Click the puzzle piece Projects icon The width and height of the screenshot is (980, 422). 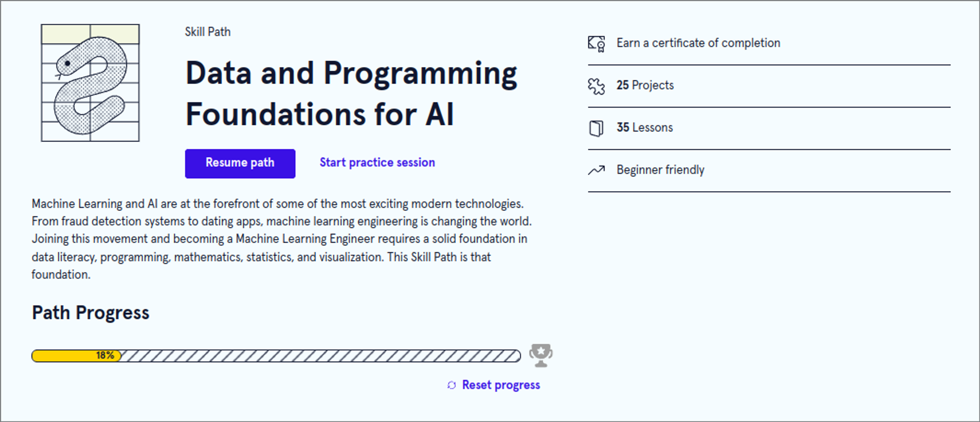pos(596,86)
